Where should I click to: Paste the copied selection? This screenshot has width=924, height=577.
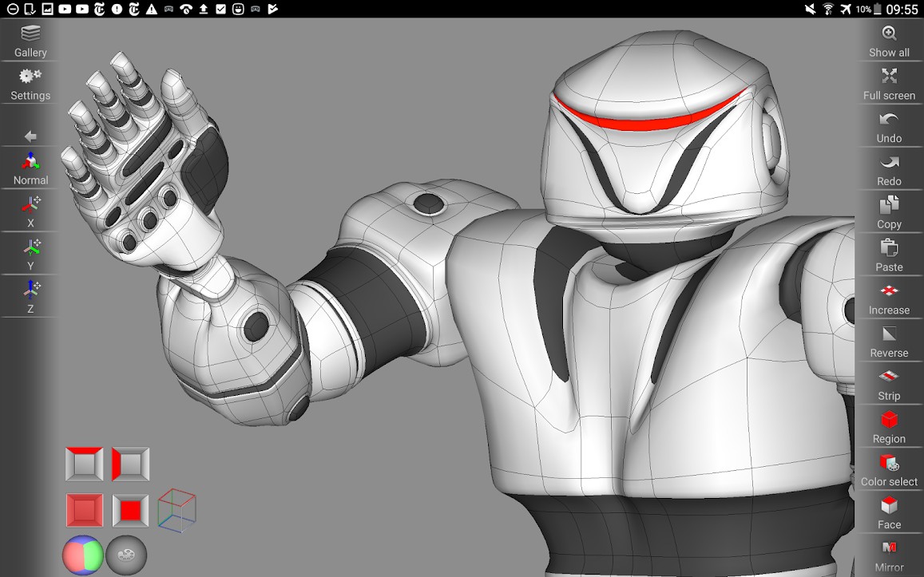pos(889,255)
